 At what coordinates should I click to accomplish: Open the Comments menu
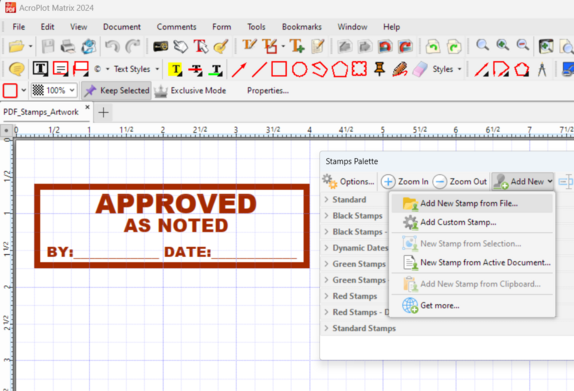(x=176, y=27)
